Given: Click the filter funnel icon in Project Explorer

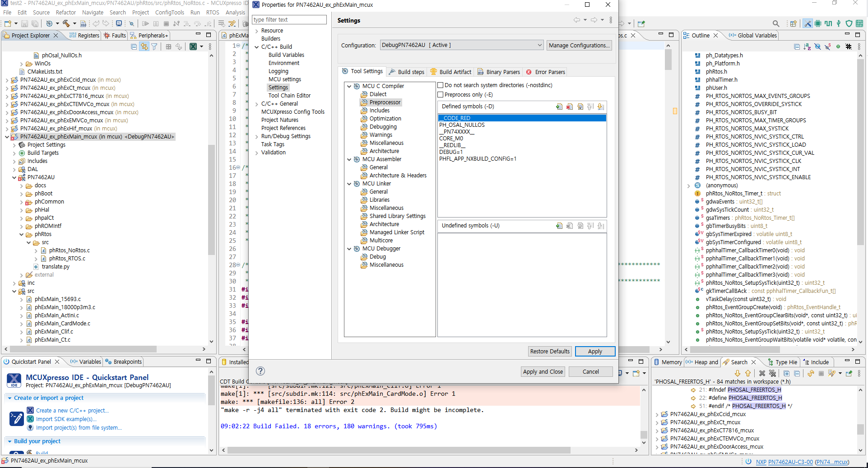Looking at the screenshot, I should coord(154,46).
